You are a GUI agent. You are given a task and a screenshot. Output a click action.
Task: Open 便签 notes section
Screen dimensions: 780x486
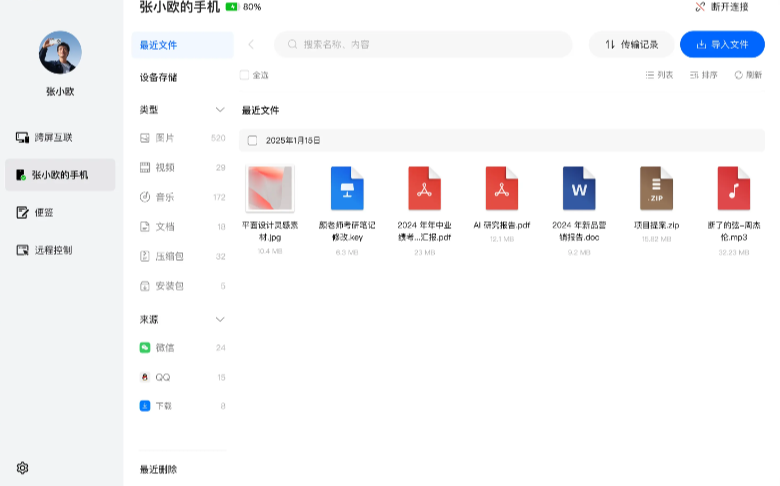pos(35,212)
